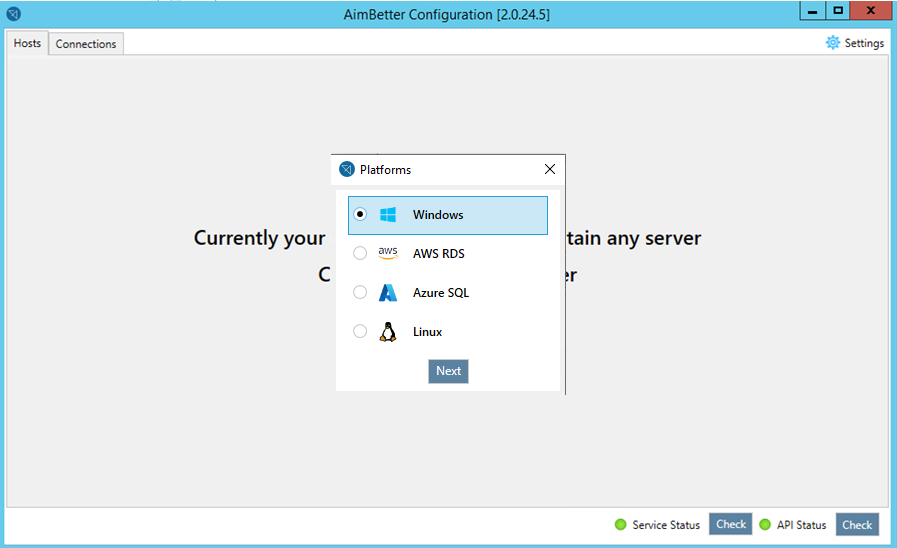Click the Settings gear icon
The height and width of the screenshot is (548, 897).
tap(833, 43)
